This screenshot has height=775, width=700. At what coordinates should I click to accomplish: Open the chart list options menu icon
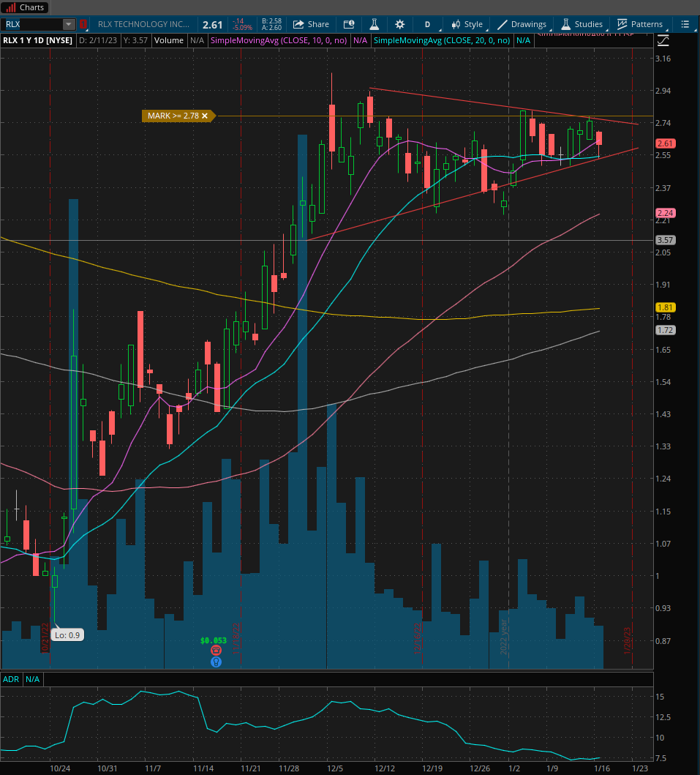pyautogui.click(x=685, y=24)
